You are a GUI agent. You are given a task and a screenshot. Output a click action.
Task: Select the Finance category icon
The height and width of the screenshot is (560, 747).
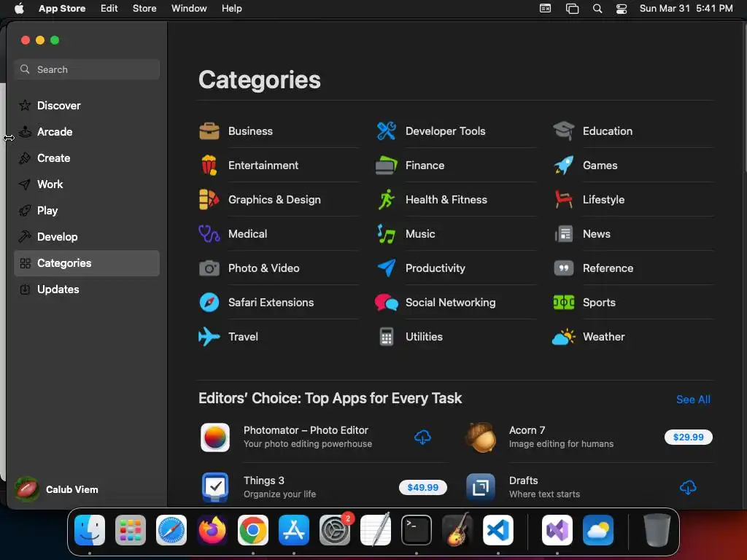[x=387, y=166]
